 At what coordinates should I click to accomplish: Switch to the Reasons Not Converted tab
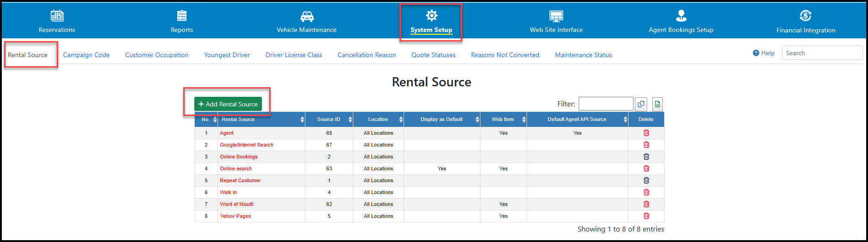tap(505, 55)
